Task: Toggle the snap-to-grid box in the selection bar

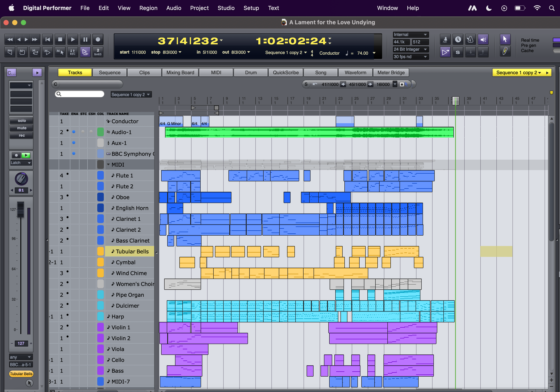Action: coord(402,84)
